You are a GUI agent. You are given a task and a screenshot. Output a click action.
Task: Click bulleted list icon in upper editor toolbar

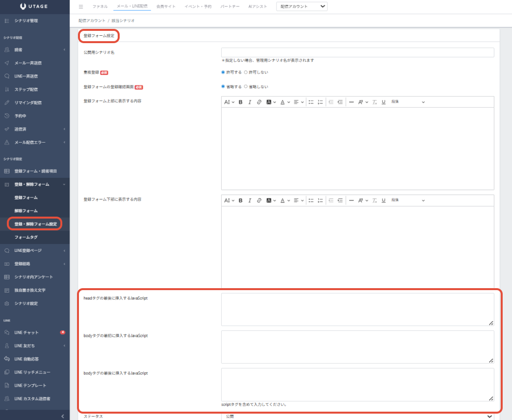click(311, 102)
